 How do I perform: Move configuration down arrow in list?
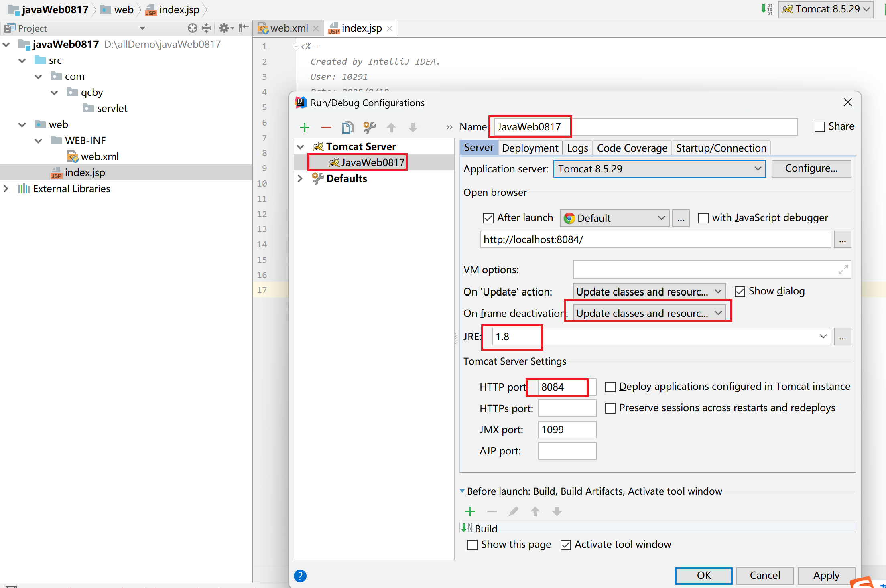click(413, 128)
